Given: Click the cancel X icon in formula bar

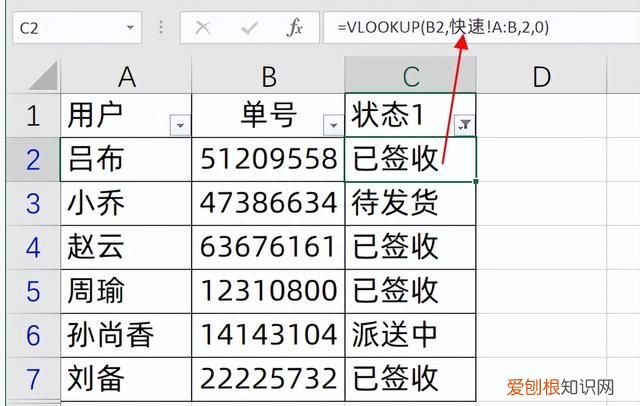Looking at the screenshot, I should click(202, 28).
